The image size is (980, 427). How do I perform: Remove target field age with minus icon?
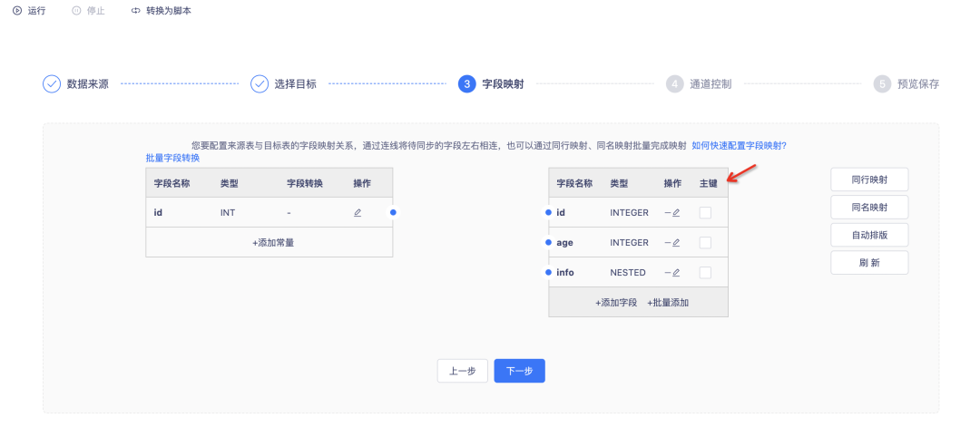click(667, 243)
